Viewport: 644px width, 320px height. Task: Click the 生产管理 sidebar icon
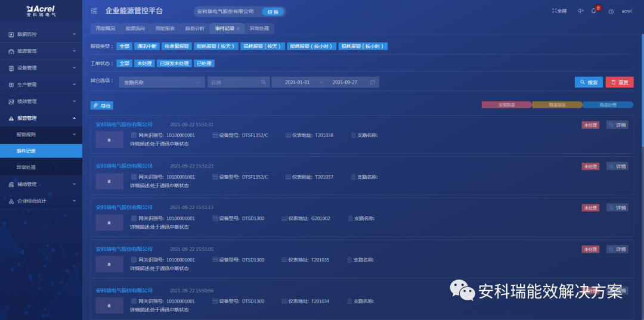tap(11, 85)
